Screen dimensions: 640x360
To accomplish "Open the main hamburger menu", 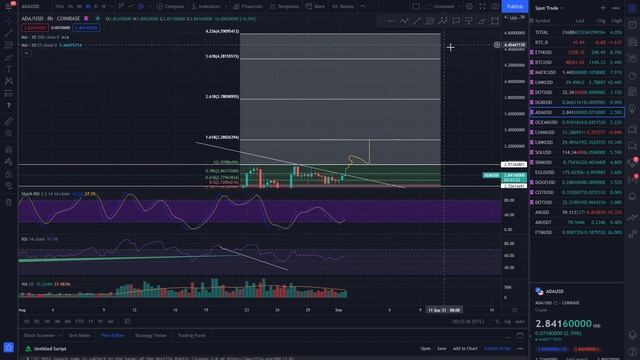I will [8, 6].
